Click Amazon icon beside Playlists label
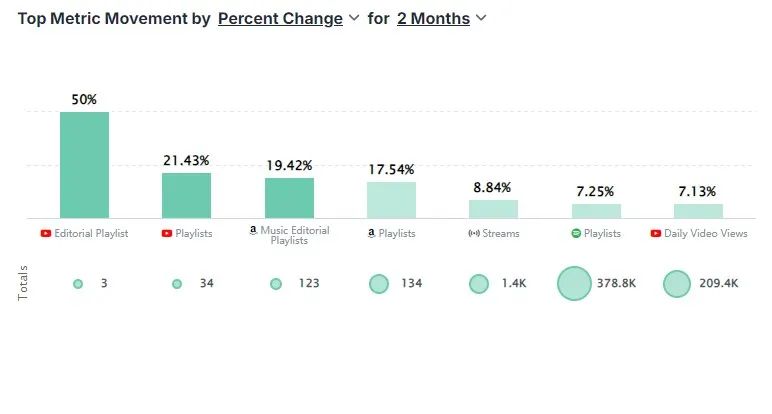The width and height of the screenshot is (772, 414). 371,233
